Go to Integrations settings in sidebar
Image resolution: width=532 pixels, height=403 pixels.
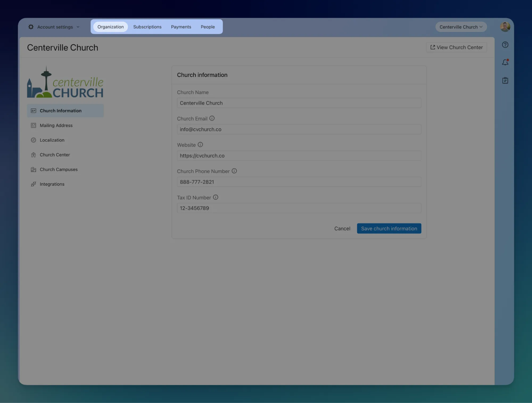(52, 184)
